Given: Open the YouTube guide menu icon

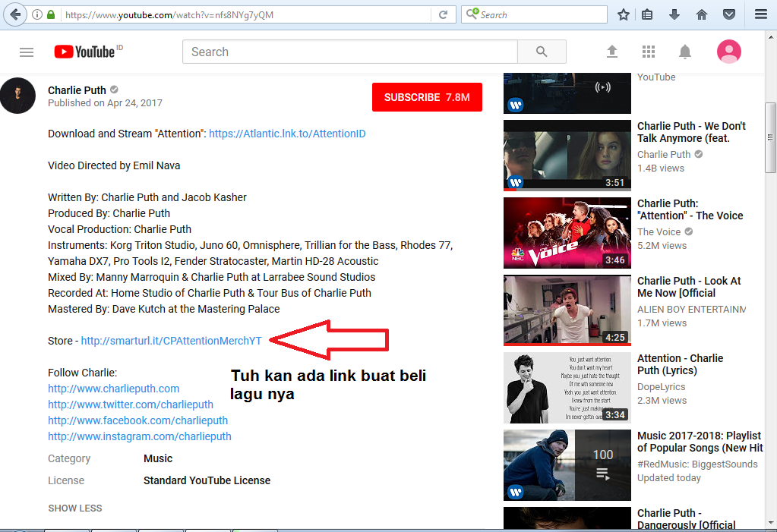Looking at the screenshot, I should (27, 52).
